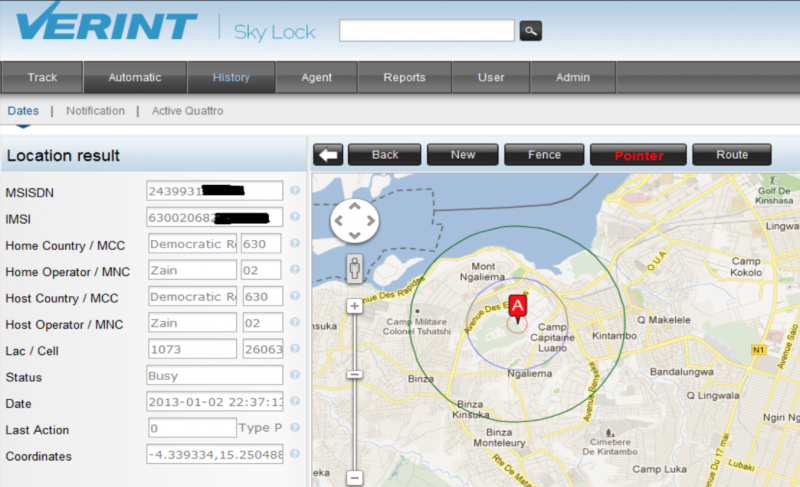Click the New button
800x487 pixels.
(x=463, y=155)
